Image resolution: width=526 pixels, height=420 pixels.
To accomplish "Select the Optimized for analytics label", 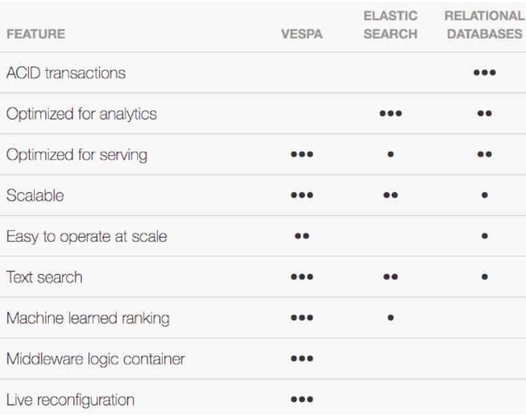I will (82, 114).
